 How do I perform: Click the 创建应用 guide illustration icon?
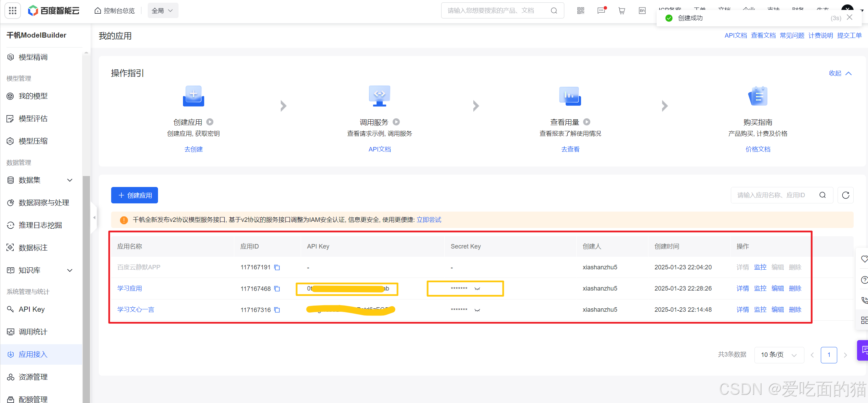click(194, 96)
